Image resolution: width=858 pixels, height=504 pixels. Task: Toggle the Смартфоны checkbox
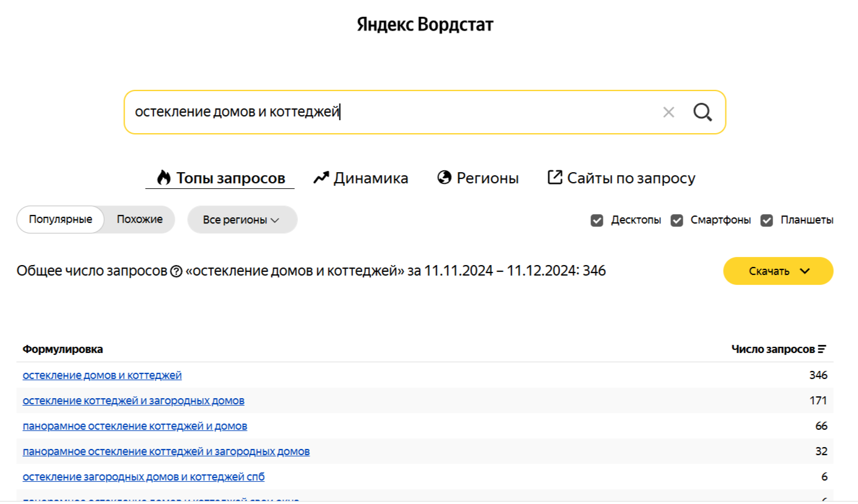tap(677, 220)
